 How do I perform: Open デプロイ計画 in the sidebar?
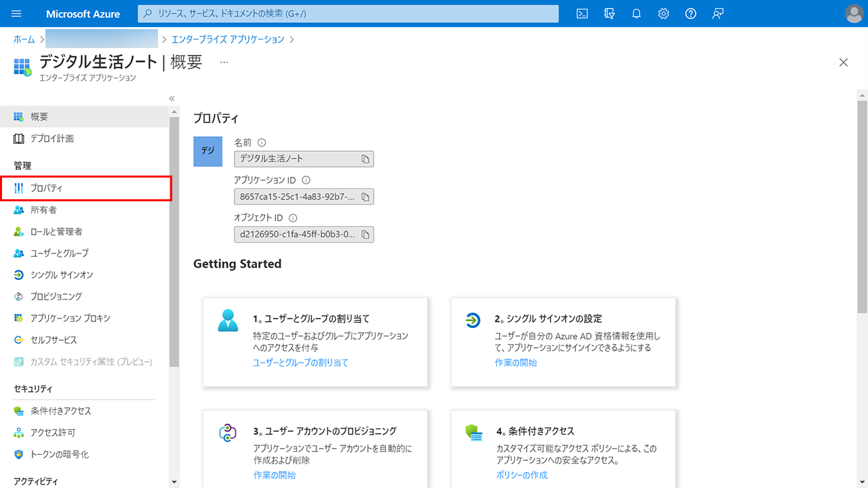pos(84,138)
